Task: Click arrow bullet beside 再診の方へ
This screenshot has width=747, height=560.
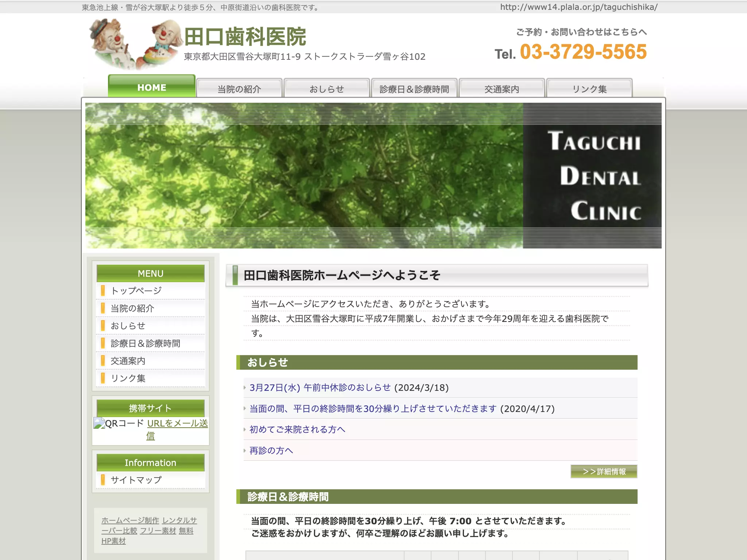Action: (245, 451)
